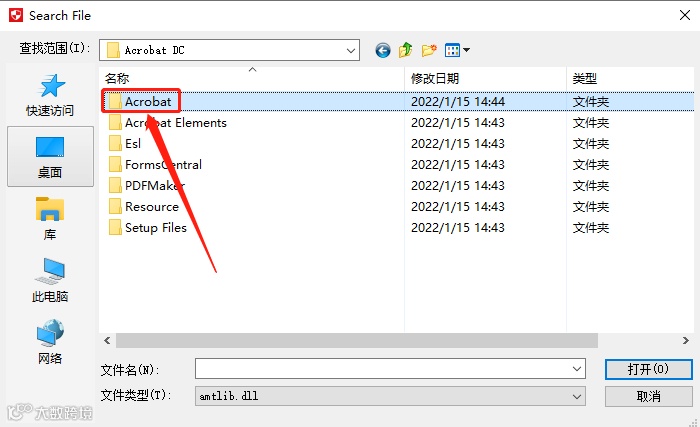This screenshot has height=427, width=700.
Task: Go up one folder level
Action: tap(406, 50)
